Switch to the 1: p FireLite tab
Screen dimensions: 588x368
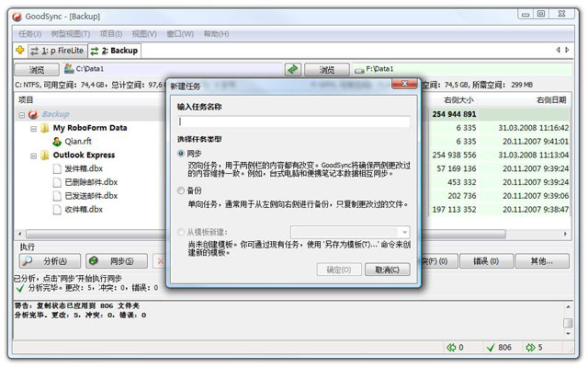point(56,50)
